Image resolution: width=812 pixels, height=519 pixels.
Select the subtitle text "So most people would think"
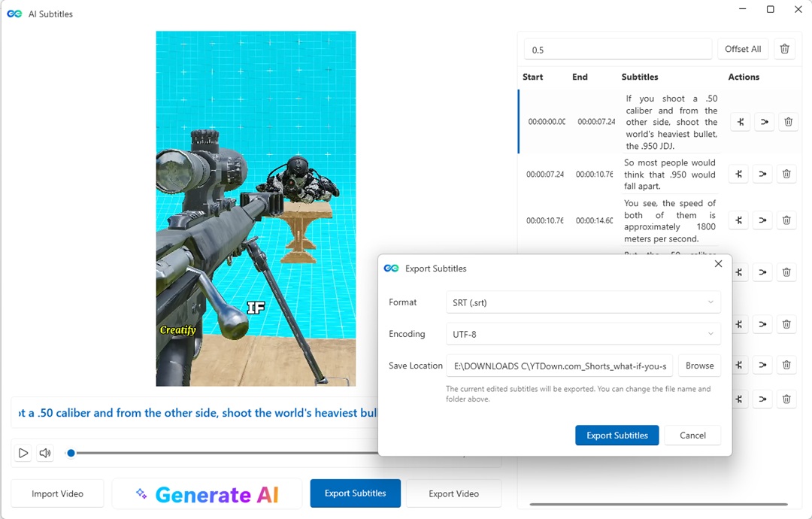click(x=670, y=175)
